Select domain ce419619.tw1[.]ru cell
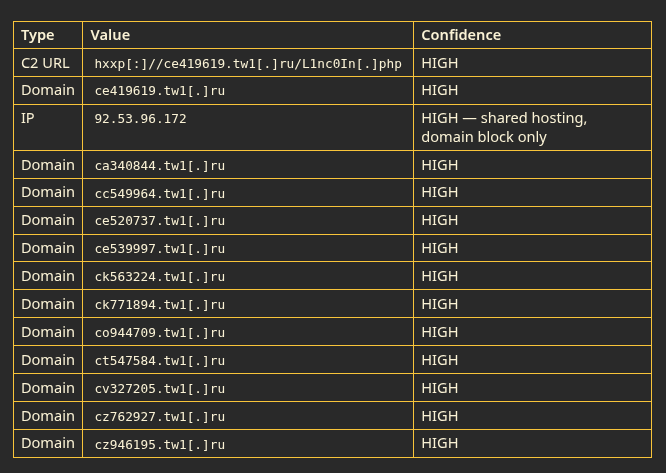This screenshot has height=473, width=666. 248,90
